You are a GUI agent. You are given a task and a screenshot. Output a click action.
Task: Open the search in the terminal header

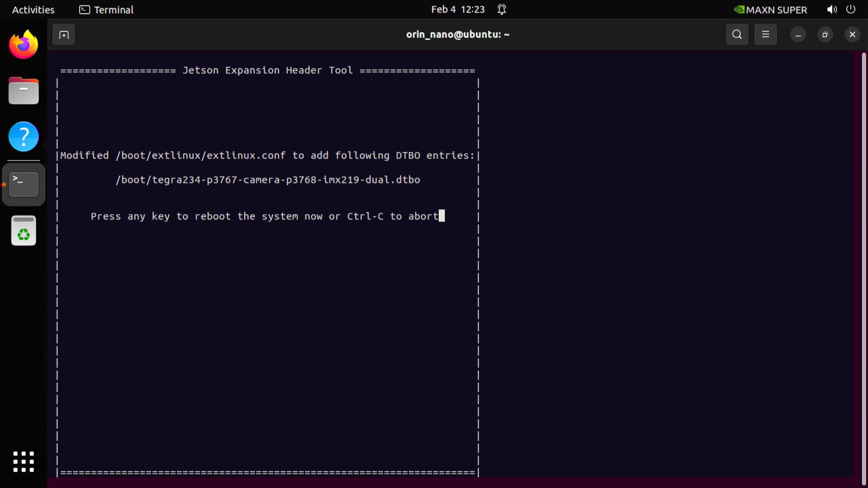pyautogui.click(x=737, y=34)
